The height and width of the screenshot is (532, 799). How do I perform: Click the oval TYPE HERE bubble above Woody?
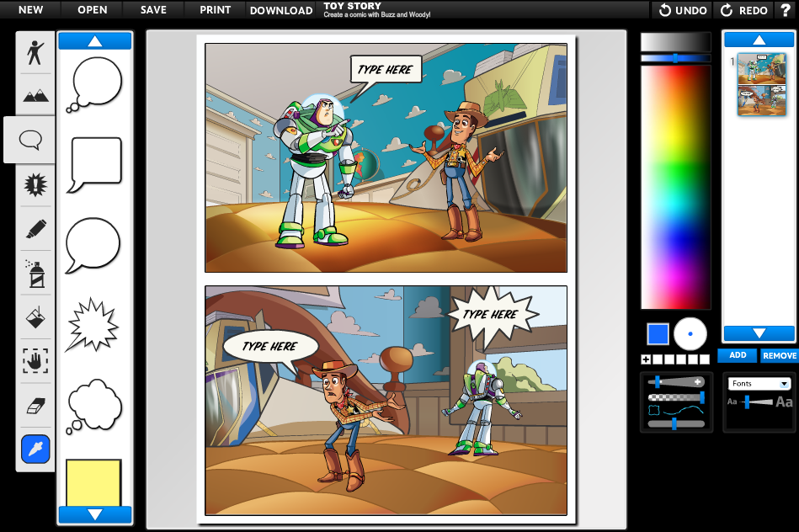(x=270, y=347)
